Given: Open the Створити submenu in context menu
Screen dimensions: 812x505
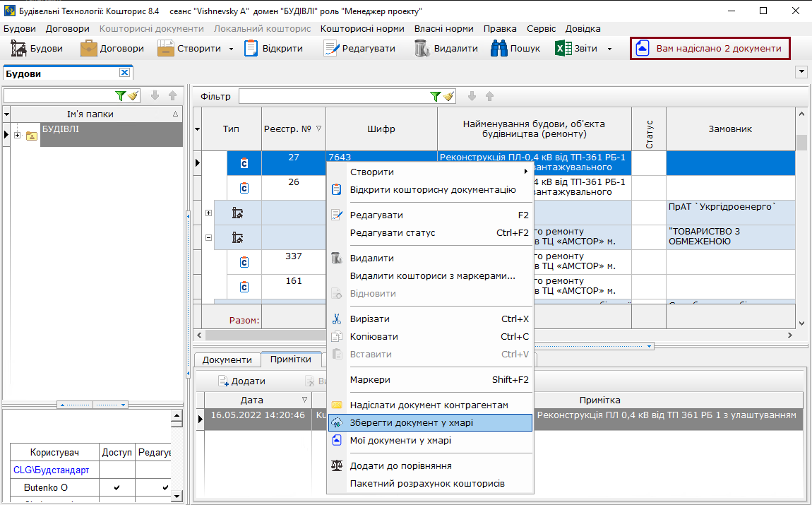Looking at the screenshot, I should coord(430,172).
